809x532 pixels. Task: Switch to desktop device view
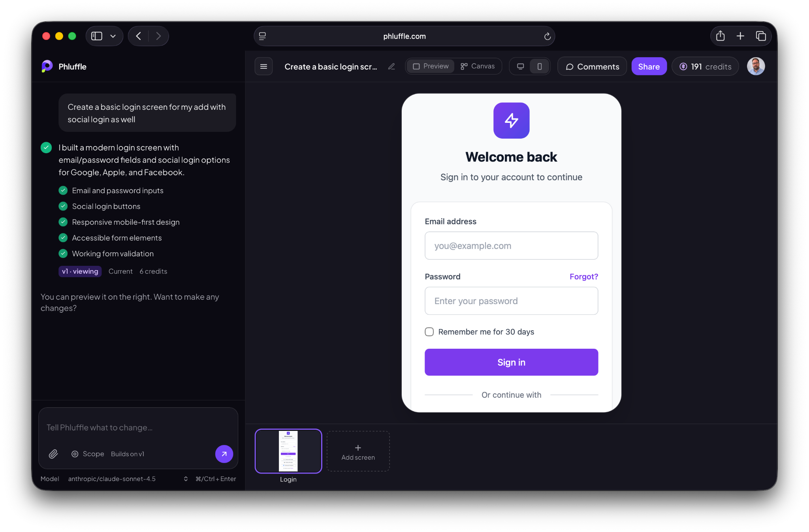[x=521, y=66]
